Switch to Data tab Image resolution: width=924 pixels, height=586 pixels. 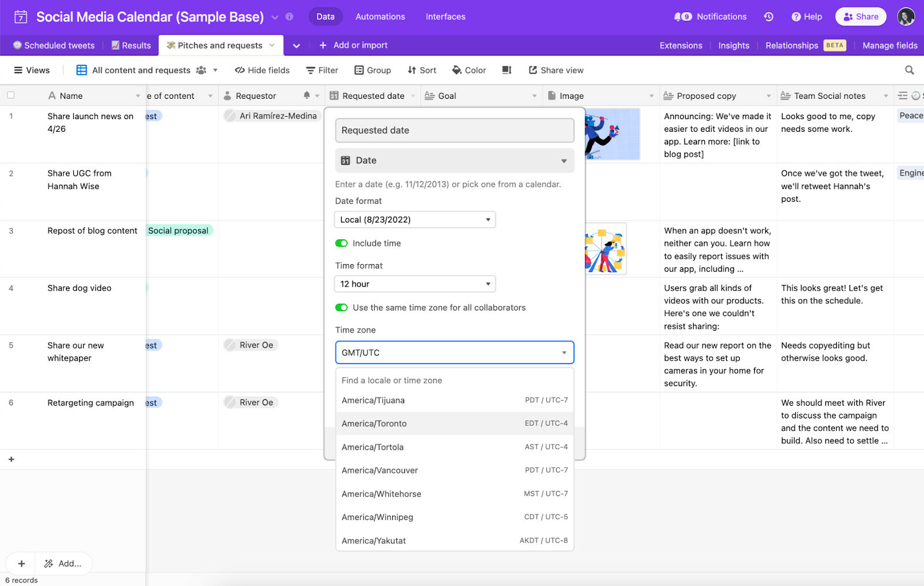pyautogui.click(x=325, y=17)
